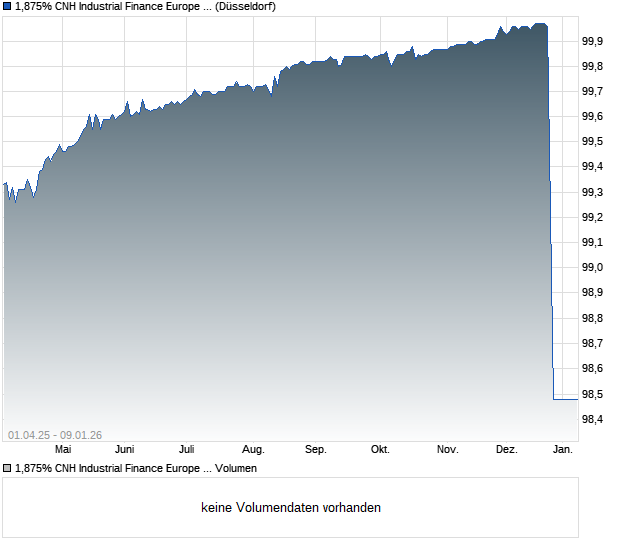The height and width of the screenshot is (546, 620).
Task: Click the Aug. label on the time axis
Action: (x=254, y=450)
